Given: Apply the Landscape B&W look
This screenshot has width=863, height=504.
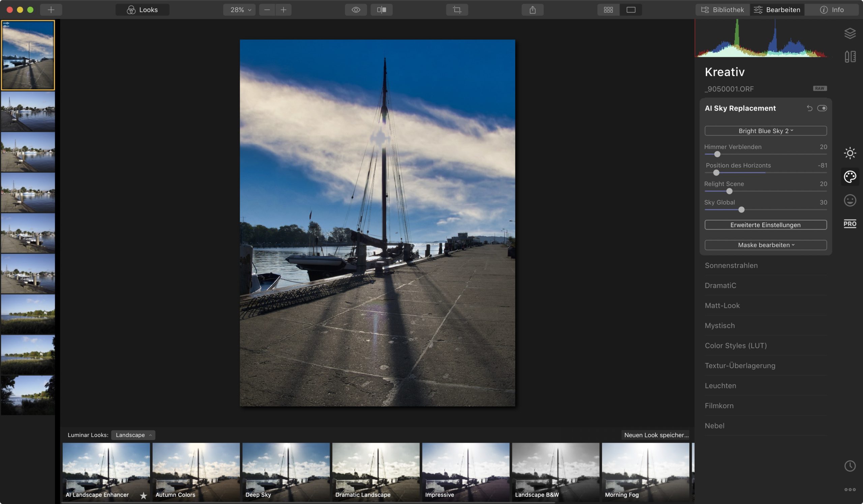Looking at the screenshot, I should click(x=556, y=472).
